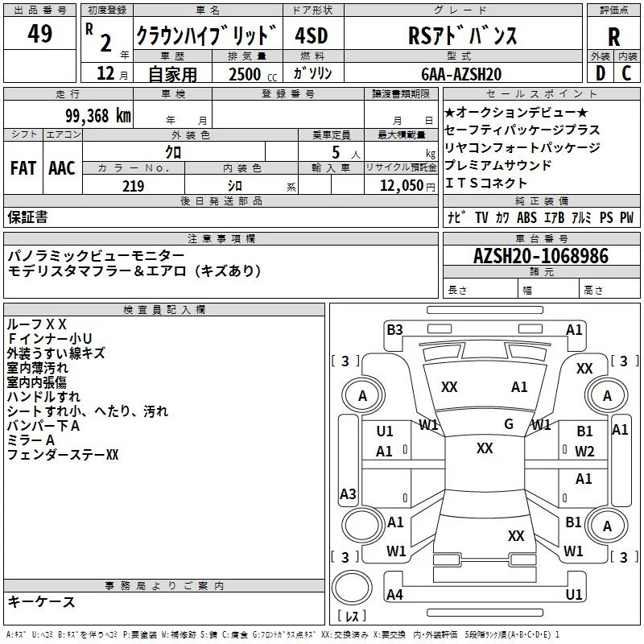
Task: Click the empty rear-left tire circle
Action: pos(363,526)
